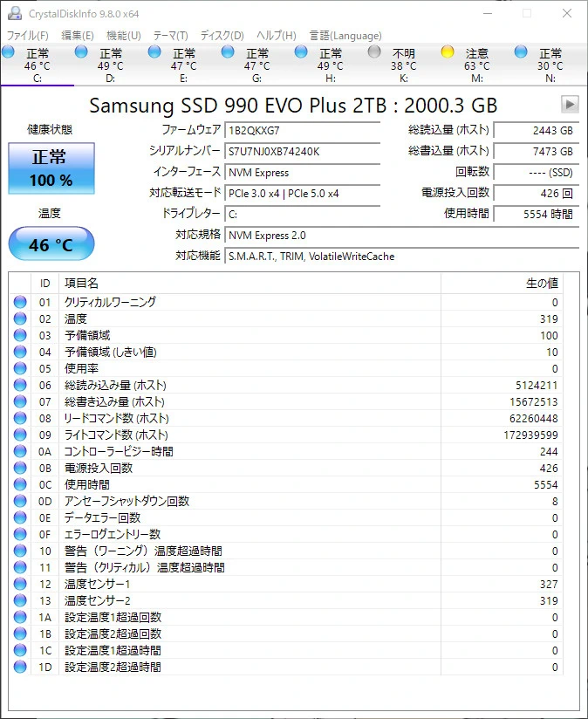The image size is (588, 719).
Task: Open the ディスク(D) menu
Action: [222, 35]
